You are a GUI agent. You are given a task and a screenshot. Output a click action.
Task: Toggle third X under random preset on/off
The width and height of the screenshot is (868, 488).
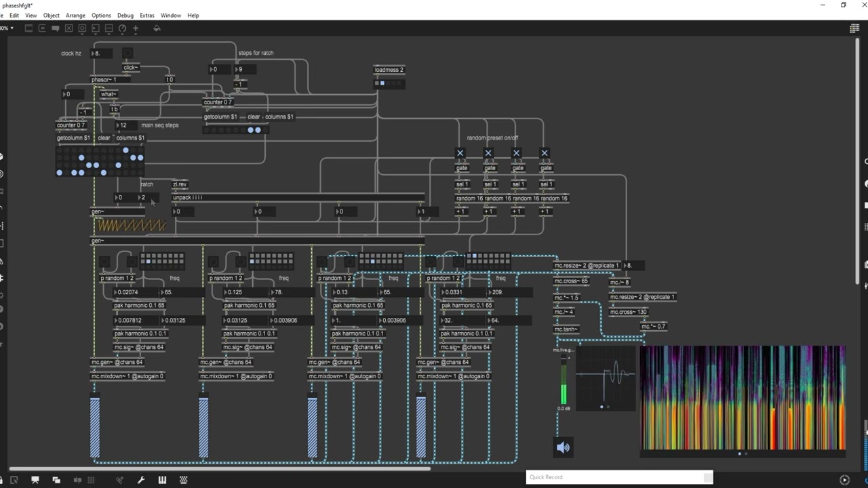[516, 153]
